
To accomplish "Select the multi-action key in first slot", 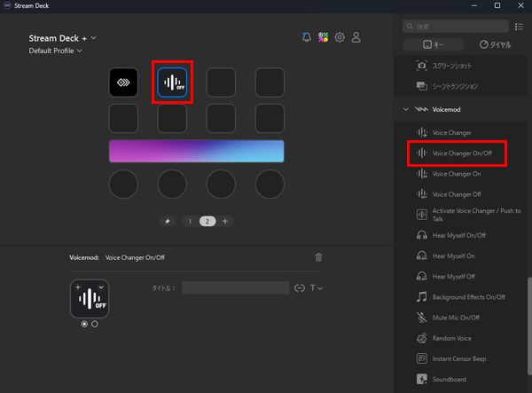I will point(123,83).
